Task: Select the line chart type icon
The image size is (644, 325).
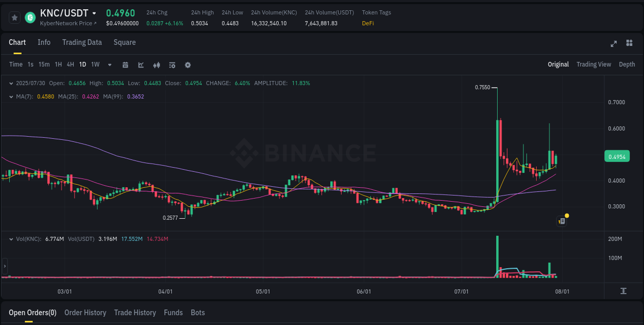Action: point(140,64)
